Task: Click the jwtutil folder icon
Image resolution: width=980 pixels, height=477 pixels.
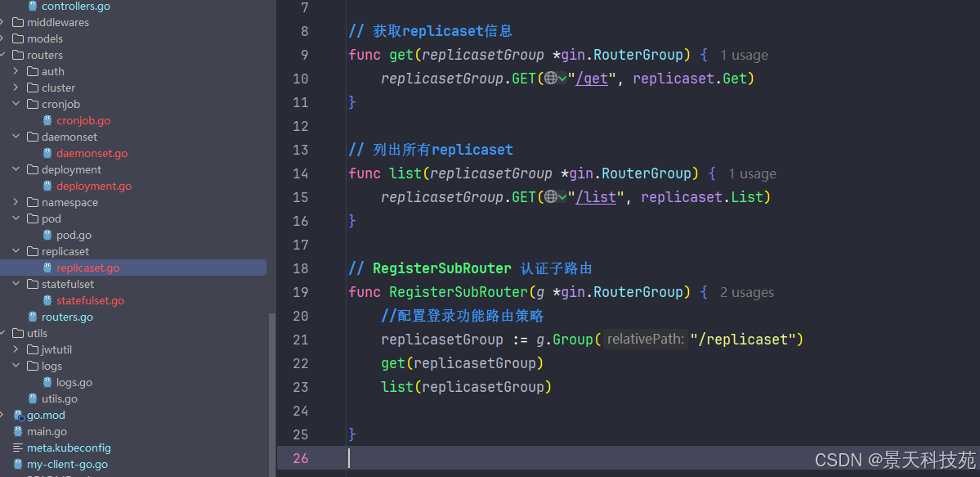Action: (33, 349)
